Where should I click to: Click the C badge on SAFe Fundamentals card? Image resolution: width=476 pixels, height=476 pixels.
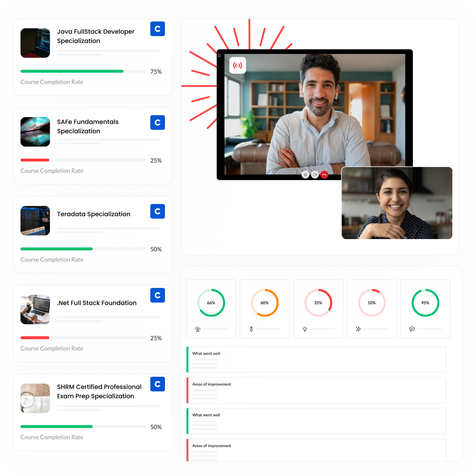157,122
